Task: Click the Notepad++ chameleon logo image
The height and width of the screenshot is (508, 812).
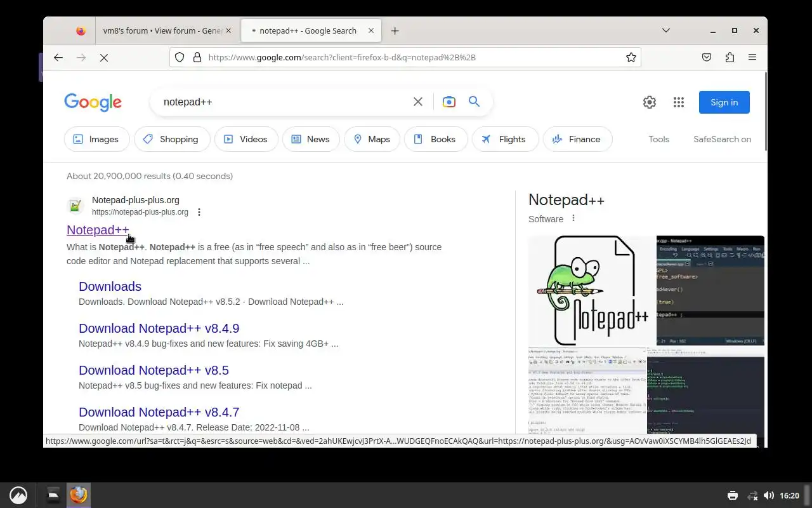Action: [592, 290]
